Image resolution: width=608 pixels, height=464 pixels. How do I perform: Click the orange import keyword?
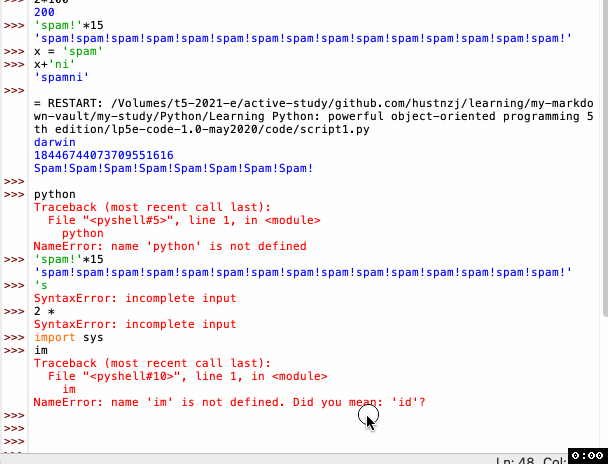coord(55,337)
